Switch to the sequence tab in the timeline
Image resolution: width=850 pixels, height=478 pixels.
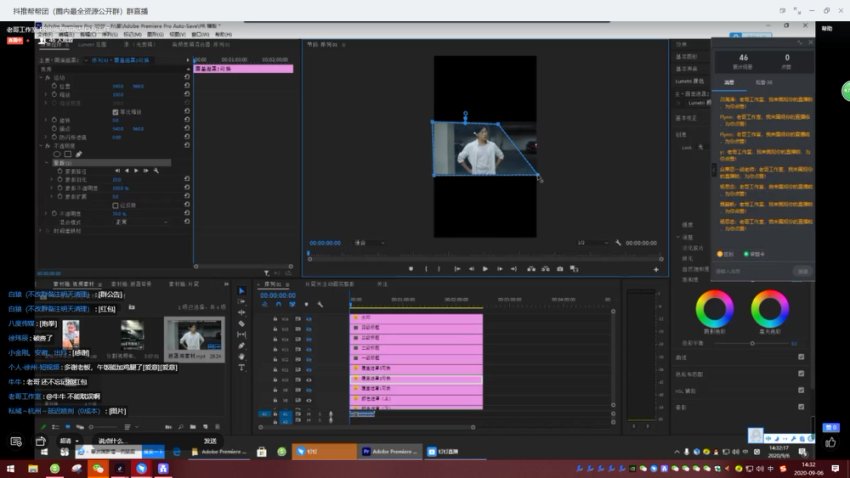[x=273, y=284]
